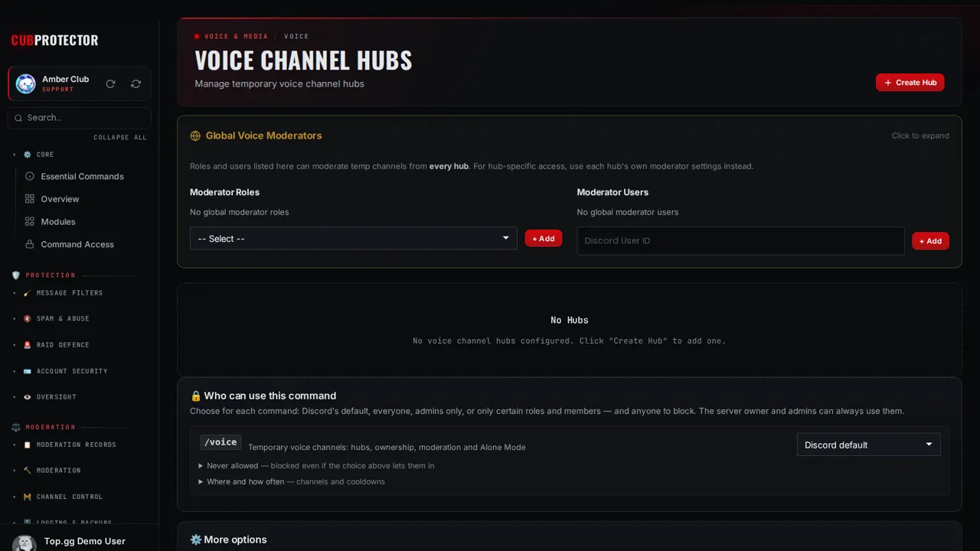The image size is (980, 551).
Task: Open the Moderation hammer category
Action: pyautogui.click(x=59, y=471)
